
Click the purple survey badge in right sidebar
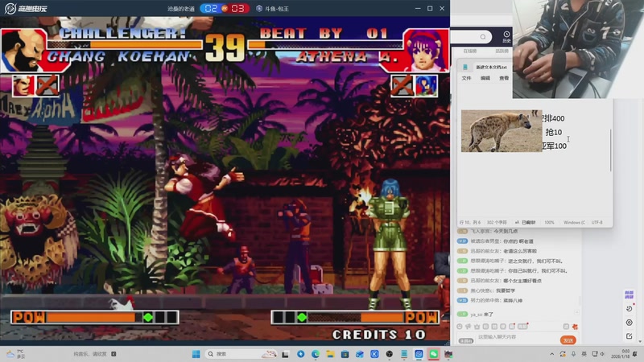tap(629, 294)
